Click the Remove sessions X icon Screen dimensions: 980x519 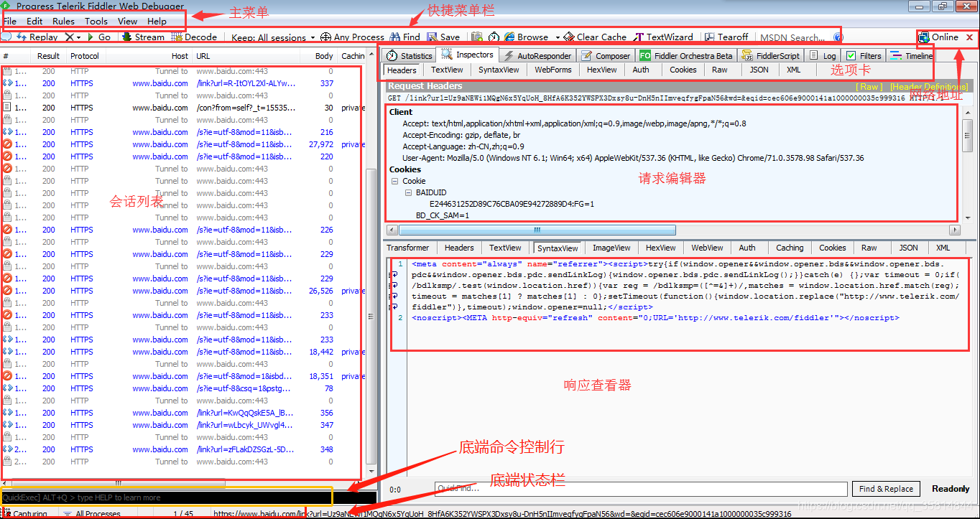(69, 37)
